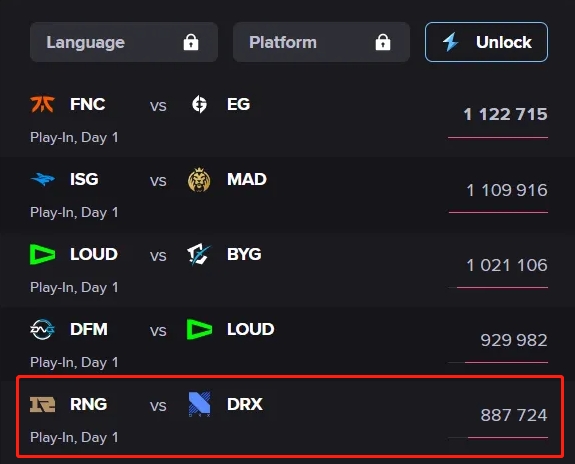Select the BYG team logo
Screen dimensions: 575x464
click(199, 254)
